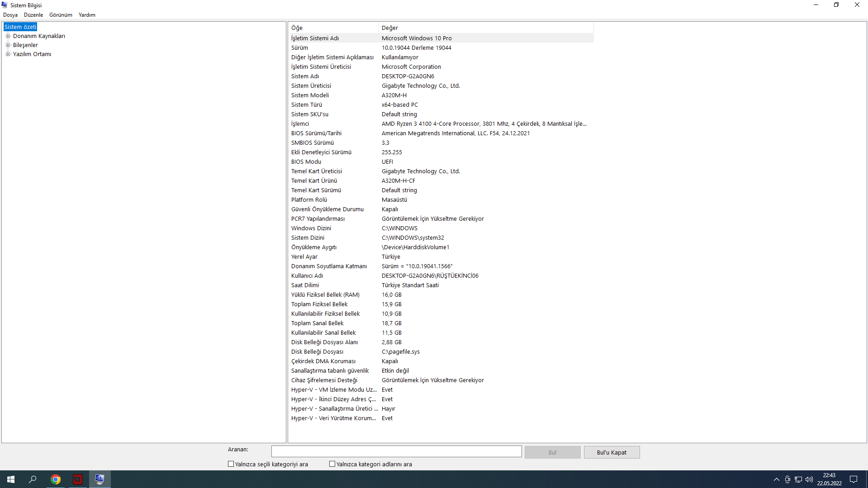868x488 pixels.
Task: Select Yazılım Ortamı tree item
Action: (32, 54)
